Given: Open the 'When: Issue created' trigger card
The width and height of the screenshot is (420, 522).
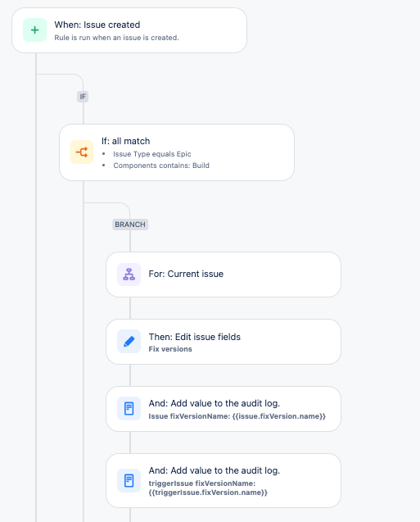Looking at the screenshot, I should 129,30.
